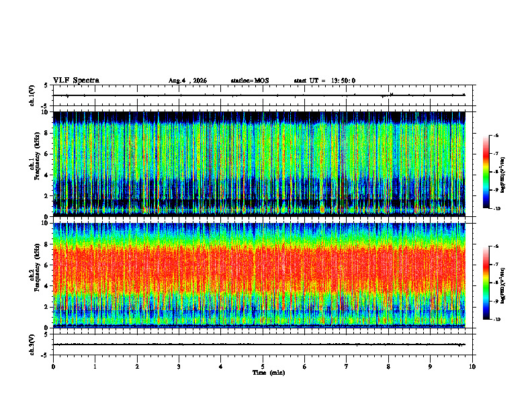Screen dimensions: 532x411
Task: Click the 0 minute tick on time axis
Action: [53, 367]
